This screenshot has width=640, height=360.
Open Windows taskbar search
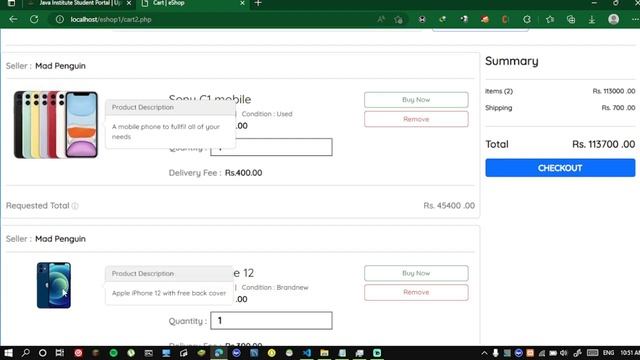25,353
